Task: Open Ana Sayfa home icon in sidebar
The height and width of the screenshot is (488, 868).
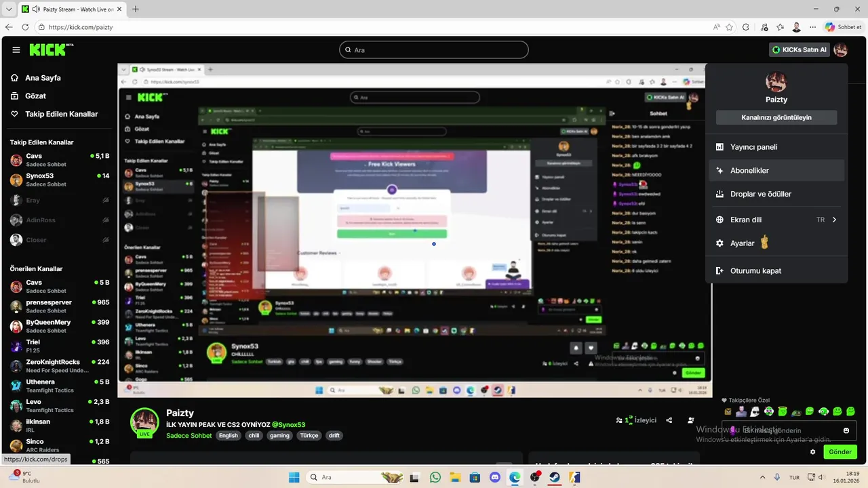Action: tap(15, 78)
